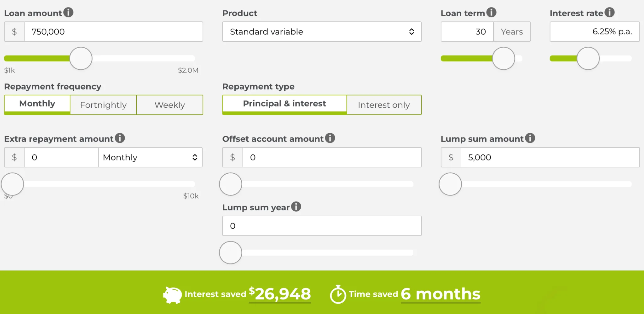Open the Offset account amount info icon
This screenshot has height=314, width=644.
click(330, 138)
